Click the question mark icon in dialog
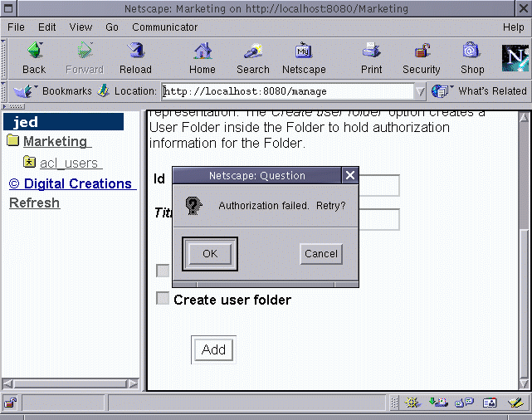532x420 pixels. 193,206
